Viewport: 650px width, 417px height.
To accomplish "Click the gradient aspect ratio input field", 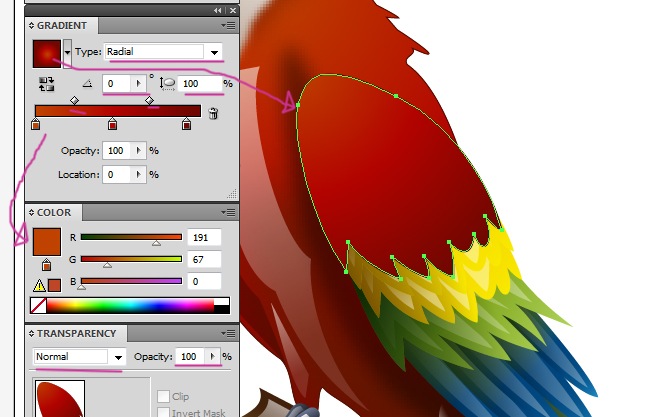I will coord(202,85).
